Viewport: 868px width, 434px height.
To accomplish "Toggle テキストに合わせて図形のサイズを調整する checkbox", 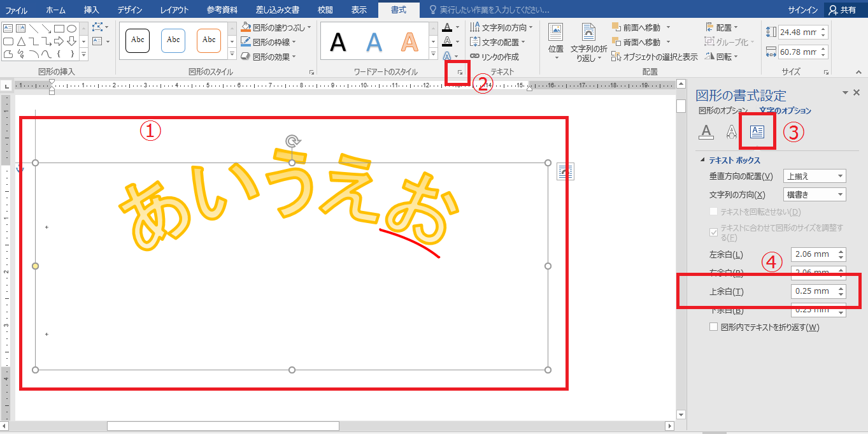I will pyautogui.click(x=713, y=233).
